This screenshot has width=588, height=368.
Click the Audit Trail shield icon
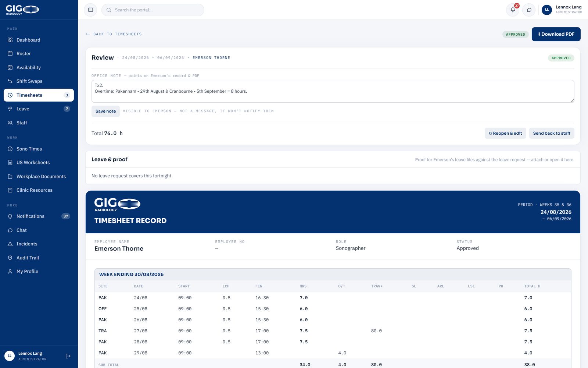tap(10, 258)
